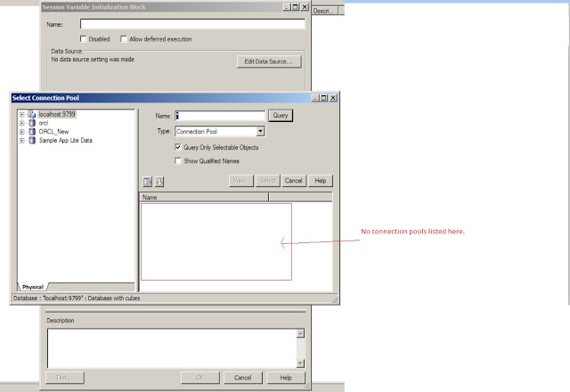This screenshot has width=570, height=392.
Task: Click the Description scrollbar down arrow
Action: point(300,363)
